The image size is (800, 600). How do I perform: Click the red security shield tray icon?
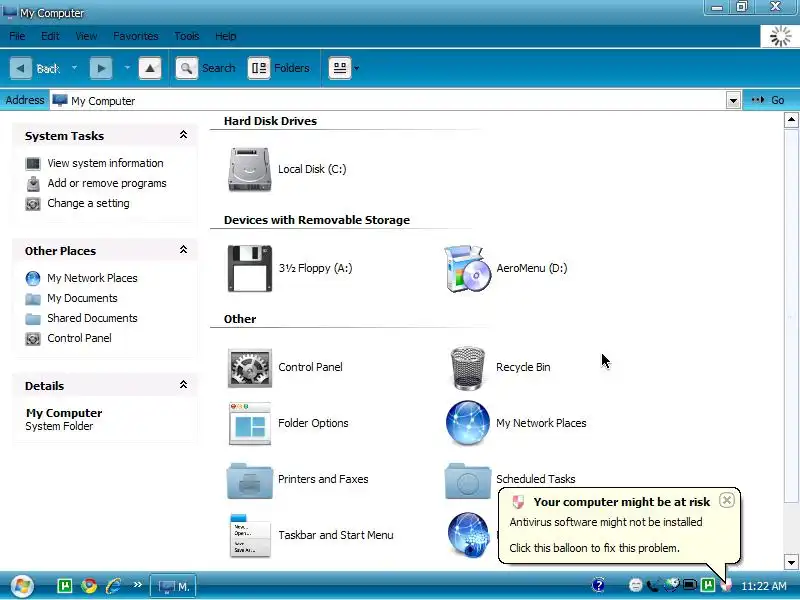pyautogui.click(x=726, y=585)
